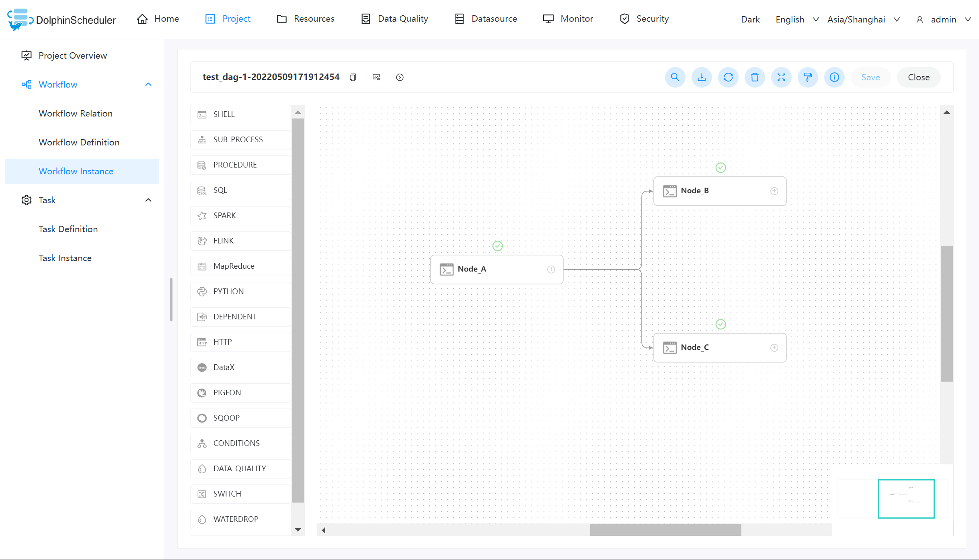Click the format DAG layout icon

(808, 77)
